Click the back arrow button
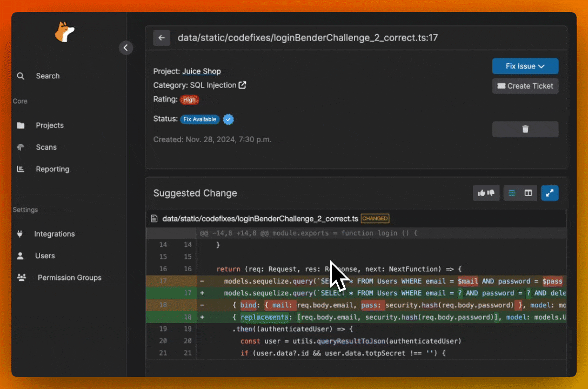 click(162, 38)
